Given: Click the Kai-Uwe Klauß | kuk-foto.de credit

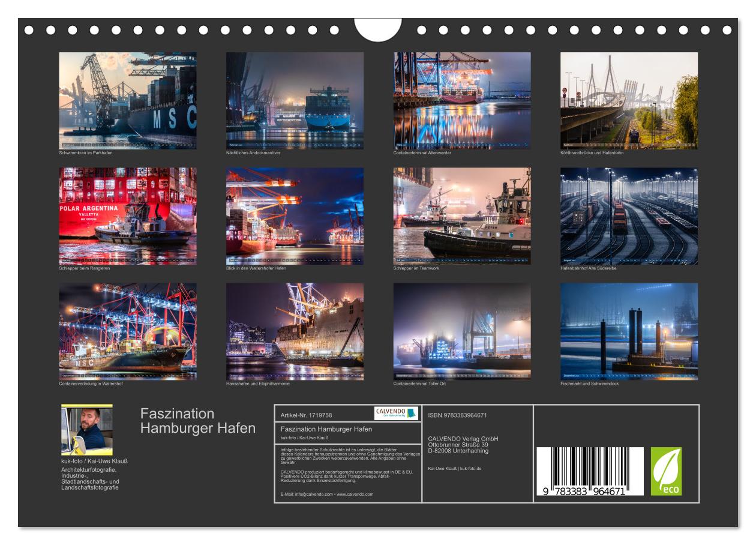Looking at the screenshot, I should pos(455,468).
